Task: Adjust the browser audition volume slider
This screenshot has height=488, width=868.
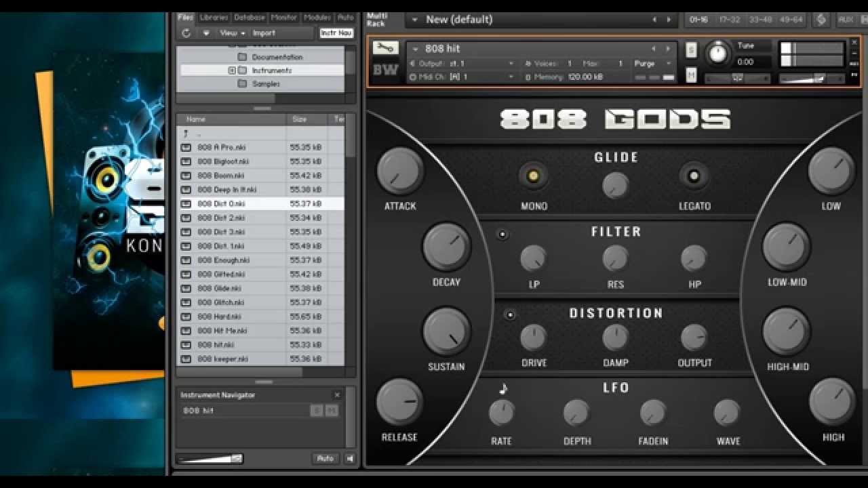Action: click(x=210, y=459)
